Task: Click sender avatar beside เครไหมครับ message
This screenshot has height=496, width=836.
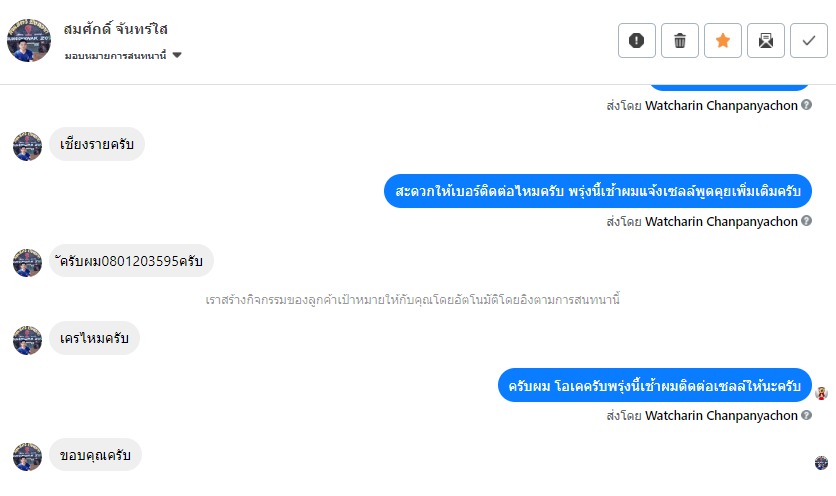Action: pyautogui.click(x=27, y=340)
